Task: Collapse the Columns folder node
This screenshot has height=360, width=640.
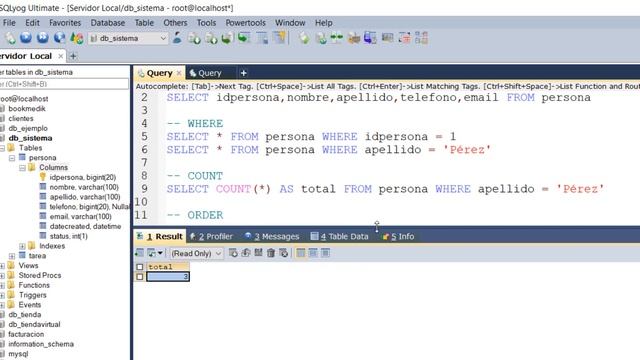Action: point(22,168)
